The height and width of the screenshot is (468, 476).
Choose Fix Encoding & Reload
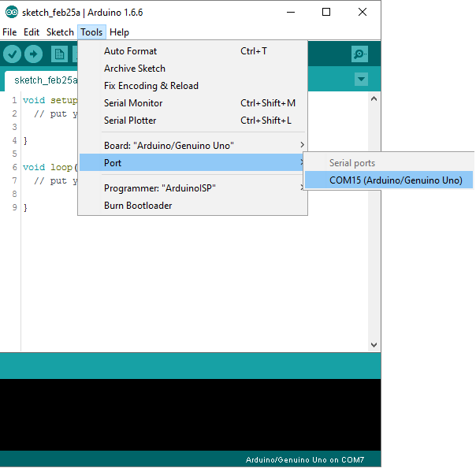[192, 86]
